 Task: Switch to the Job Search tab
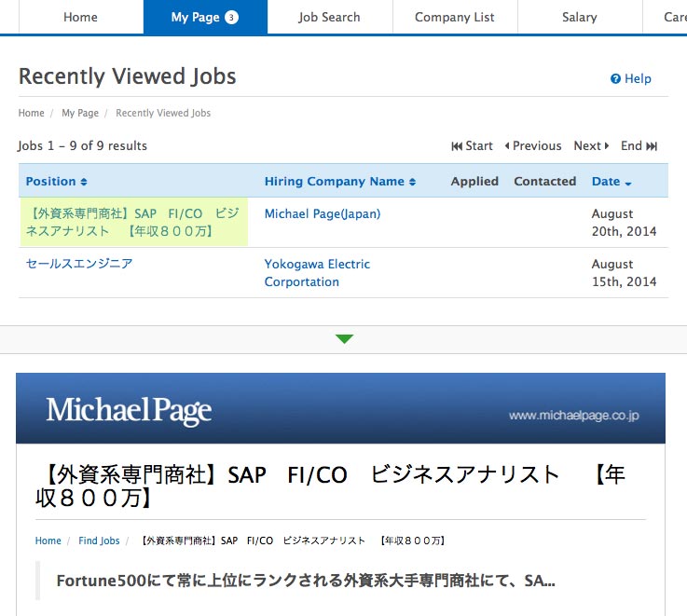point(329,17)
